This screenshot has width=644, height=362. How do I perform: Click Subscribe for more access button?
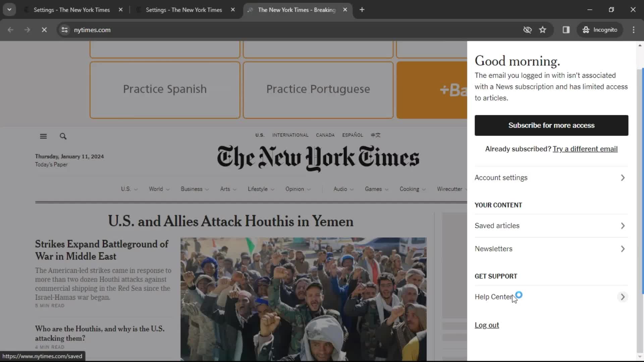coord(551,125)
